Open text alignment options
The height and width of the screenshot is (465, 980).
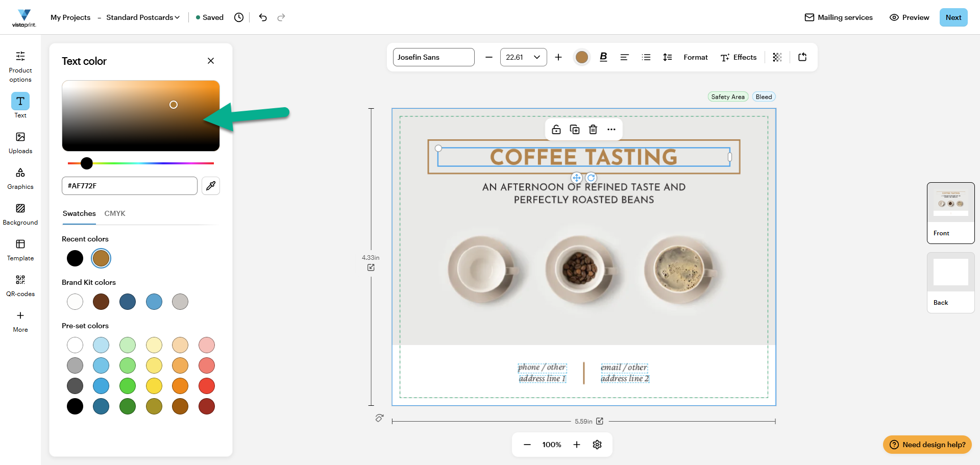pos(624,57)
